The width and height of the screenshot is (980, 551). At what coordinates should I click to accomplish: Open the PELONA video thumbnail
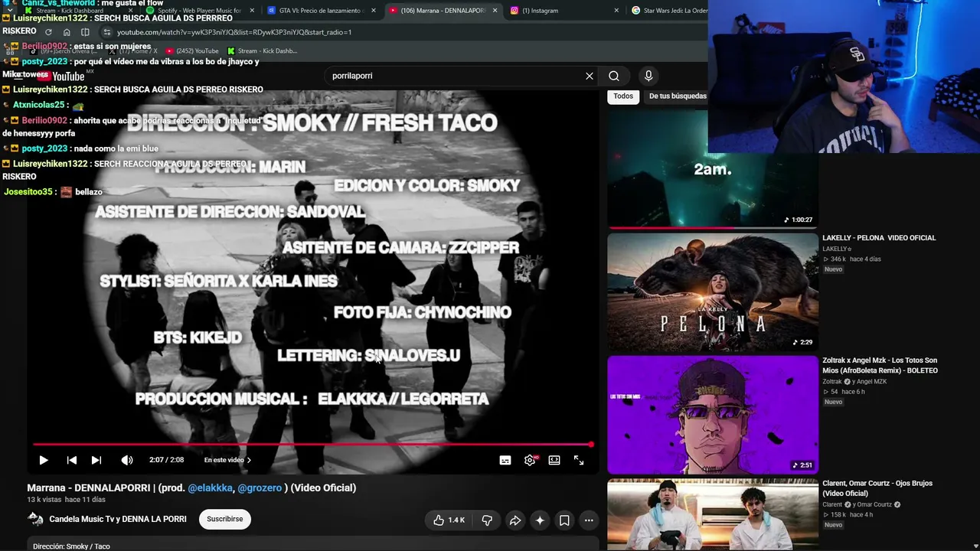tap(713, 292)
